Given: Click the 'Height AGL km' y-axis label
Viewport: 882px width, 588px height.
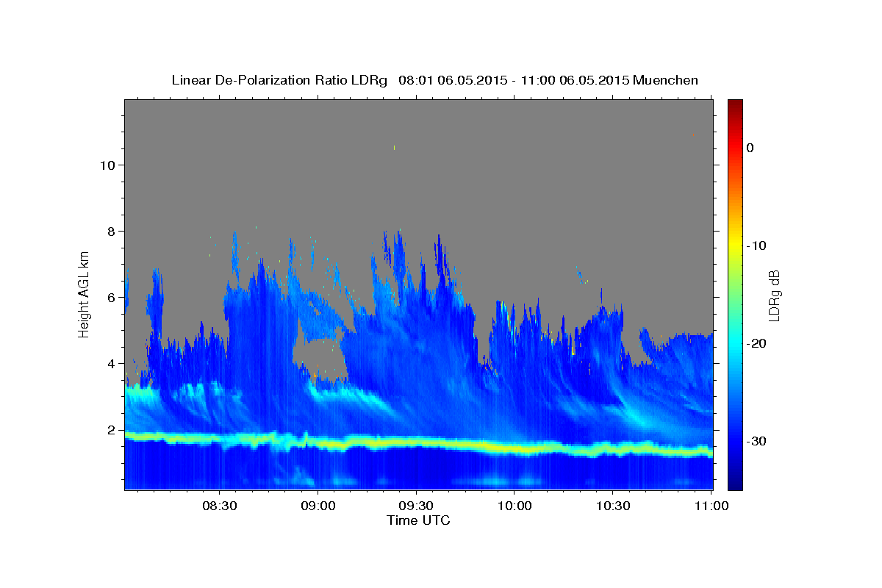Looking at the screenshot, I should pyautogui.click(x=84, y=293).
